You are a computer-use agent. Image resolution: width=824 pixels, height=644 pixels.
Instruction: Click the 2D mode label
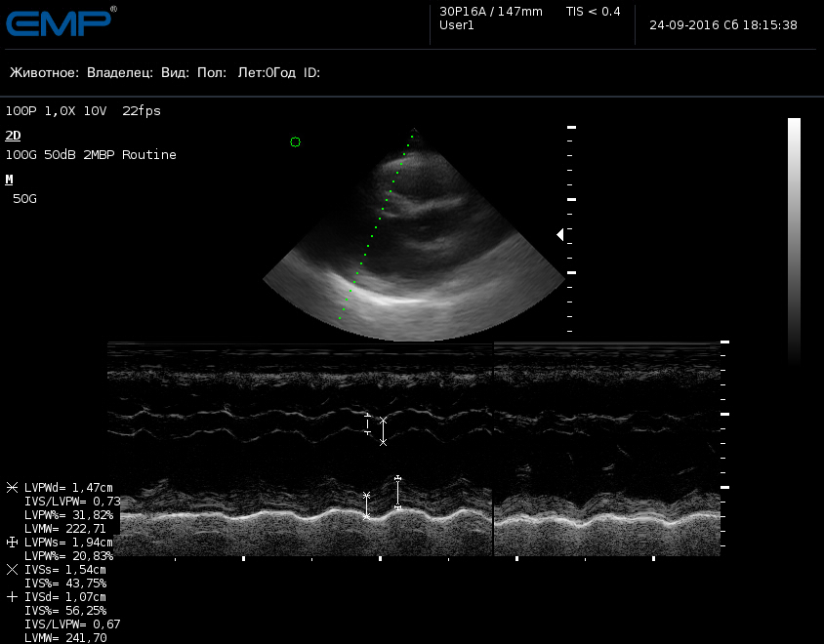coord(13,136)
